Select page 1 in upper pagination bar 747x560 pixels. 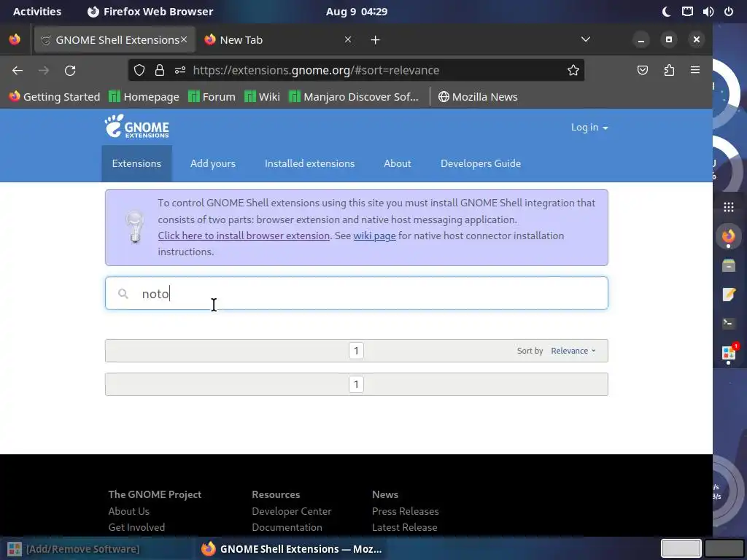point(356,351)
